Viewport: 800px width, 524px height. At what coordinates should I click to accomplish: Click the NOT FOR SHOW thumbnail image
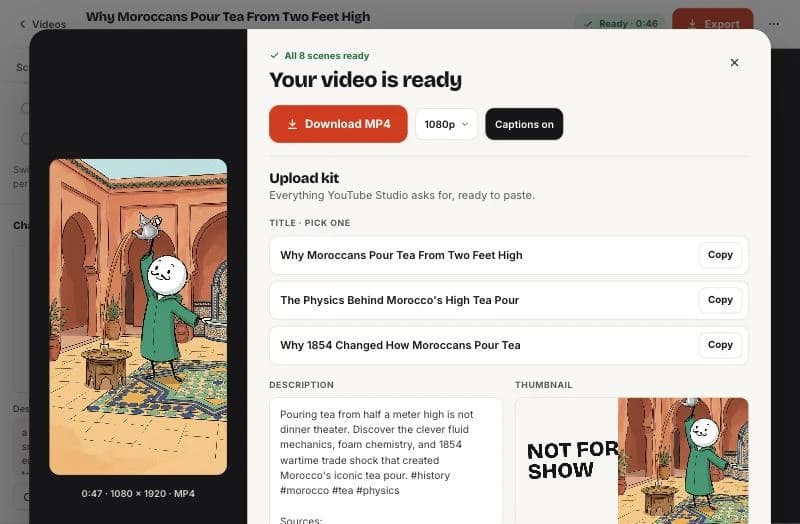[x=632, y=461]
